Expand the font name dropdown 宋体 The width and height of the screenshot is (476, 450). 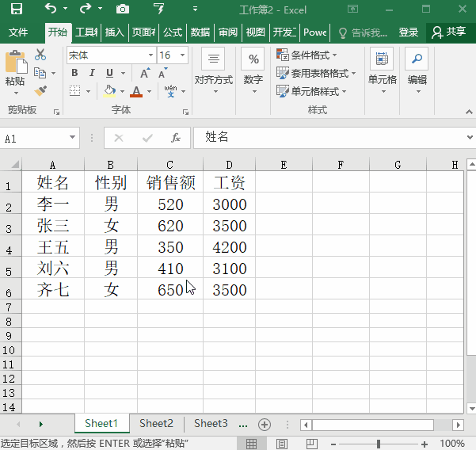point(150,55)
